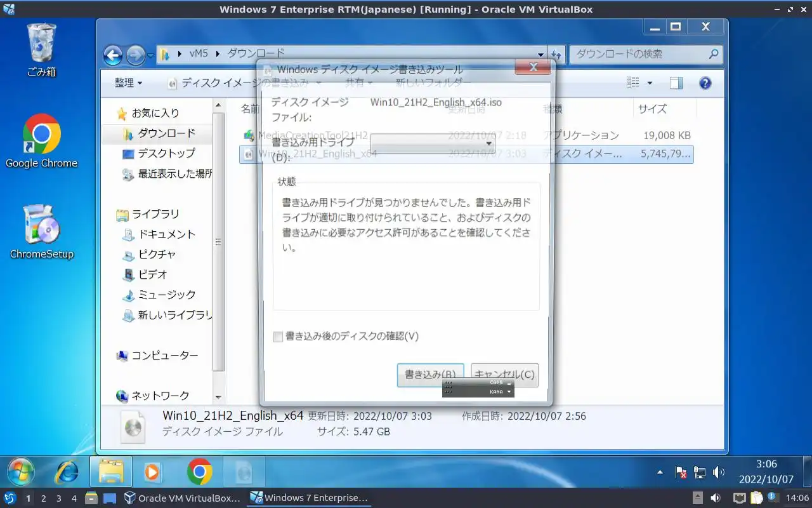This screenshot has height=508, width=812.
Task: Switch to host workspace 4
Action: pyautogui.click(x=74, y=498)
